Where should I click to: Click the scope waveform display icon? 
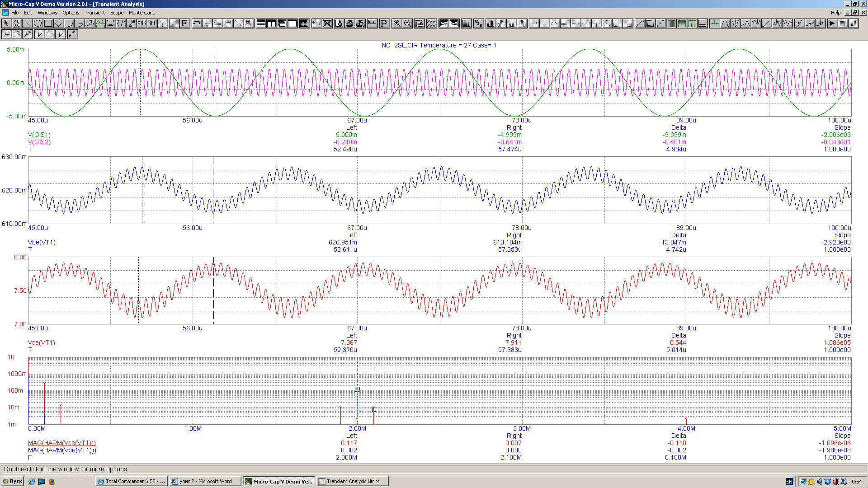tap(432, 23)
